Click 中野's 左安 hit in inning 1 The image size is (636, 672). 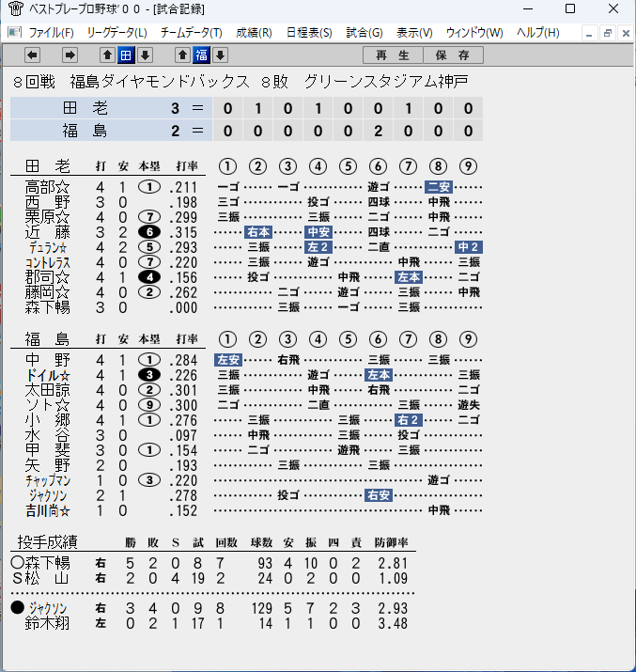tap(228, 360)
